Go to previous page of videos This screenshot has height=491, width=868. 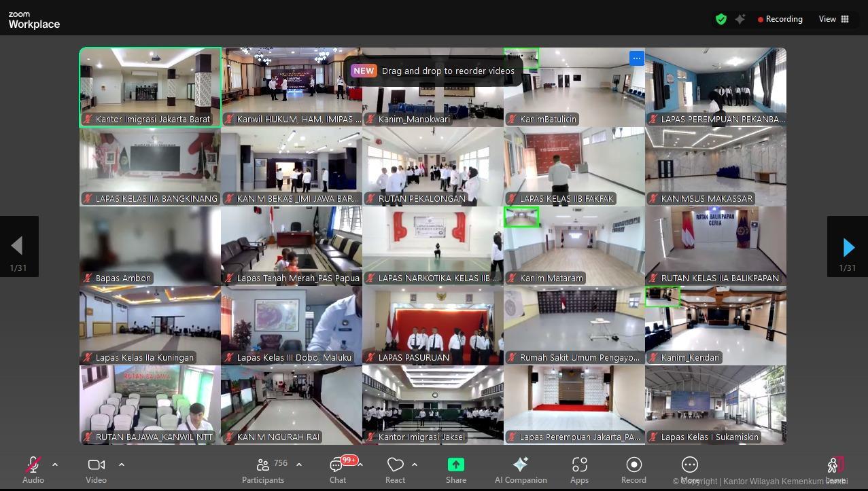[18, 247]
